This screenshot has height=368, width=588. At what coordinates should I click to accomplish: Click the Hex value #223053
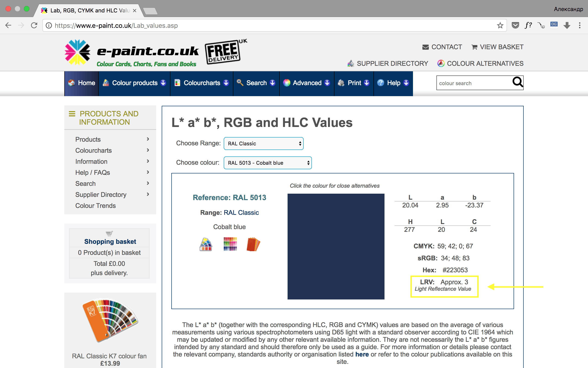point(455,270)
